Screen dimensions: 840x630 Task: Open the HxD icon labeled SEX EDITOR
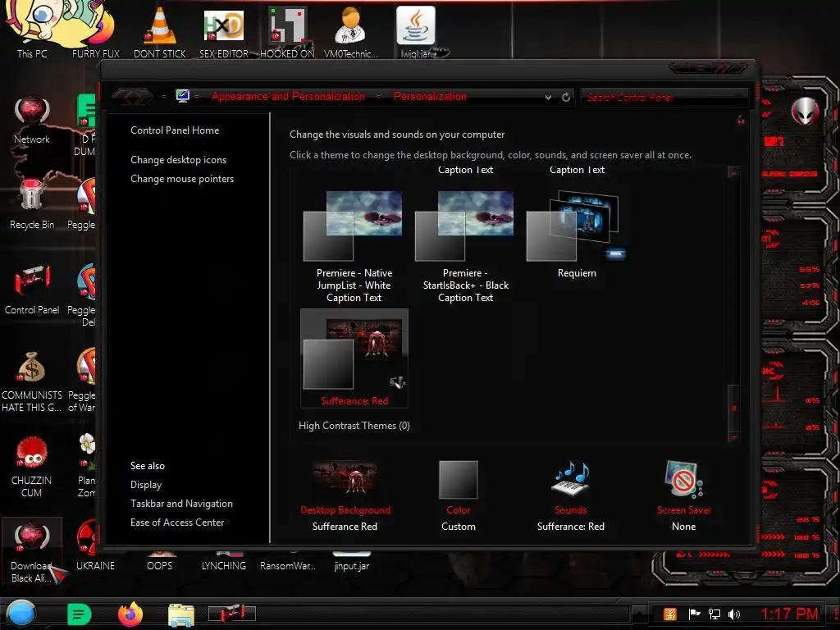(x=224, y=32)
